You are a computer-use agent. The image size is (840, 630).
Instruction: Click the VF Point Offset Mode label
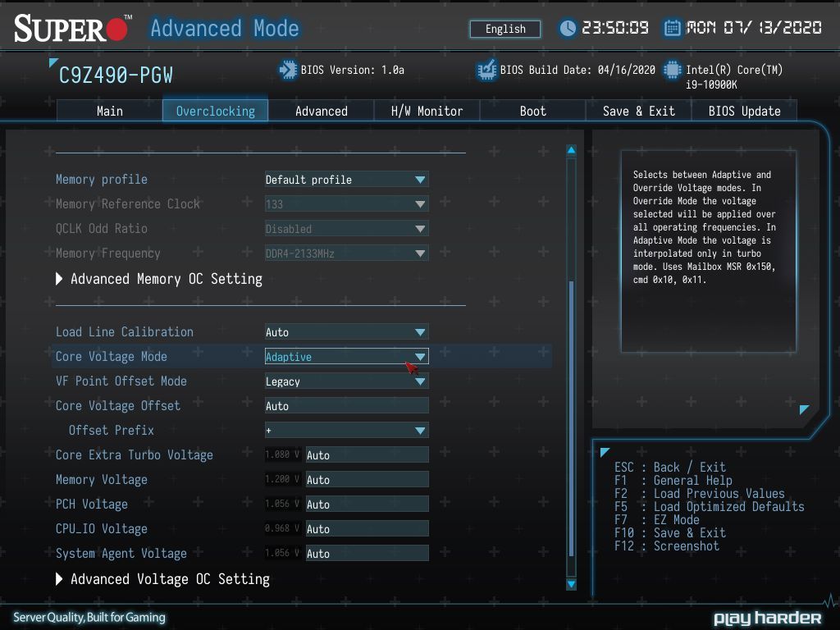pyautogui.click(x=121, y=381)
